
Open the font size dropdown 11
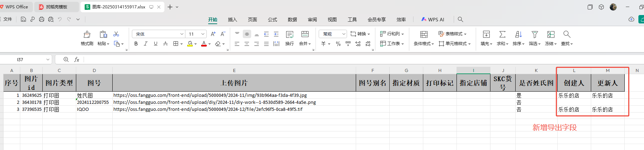tap(203, 34)
